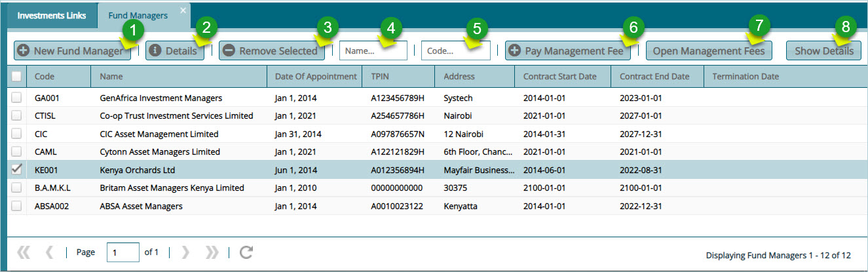Click the plus icon on New Fund Manager
The image size is (868, 272).
coord(24,50)
